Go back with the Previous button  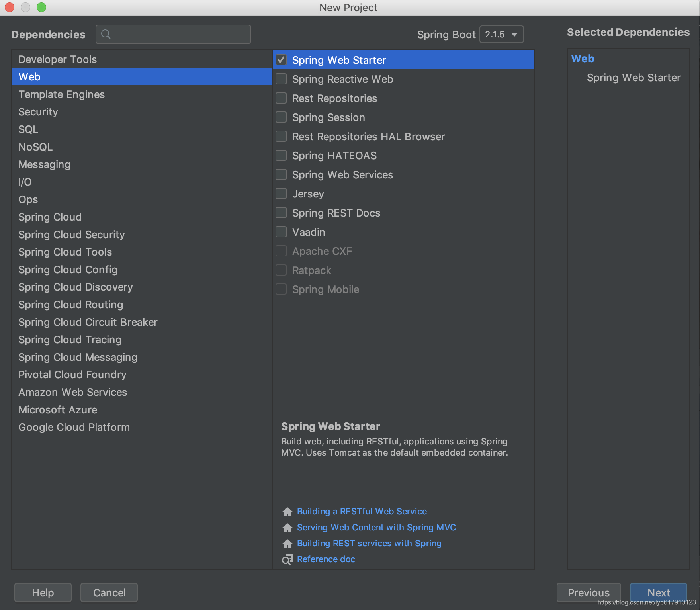pyautogui.click(x=589, y=592)
